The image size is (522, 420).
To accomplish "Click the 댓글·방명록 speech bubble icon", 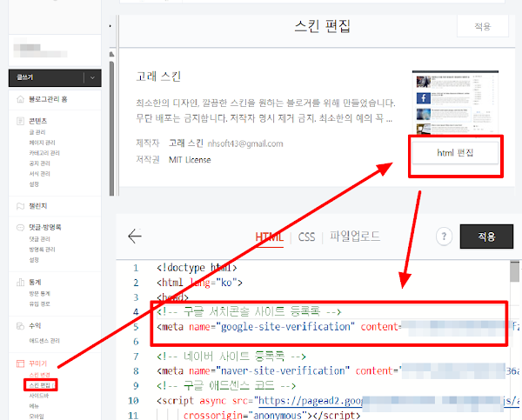I will pos(20,227).
